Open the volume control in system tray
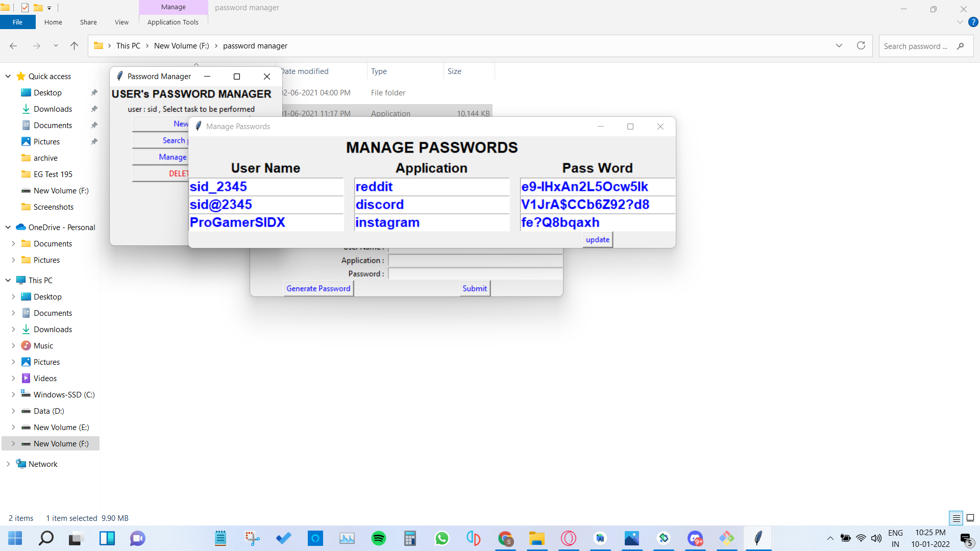This screenshot has height=551, width=980. coord(876,538)
